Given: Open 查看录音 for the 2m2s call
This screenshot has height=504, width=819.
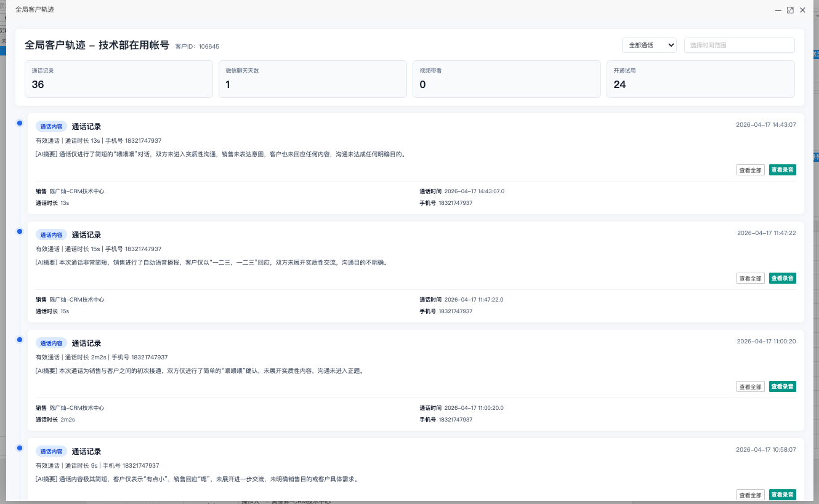Looking at the screenshot, I should [783, 386].
